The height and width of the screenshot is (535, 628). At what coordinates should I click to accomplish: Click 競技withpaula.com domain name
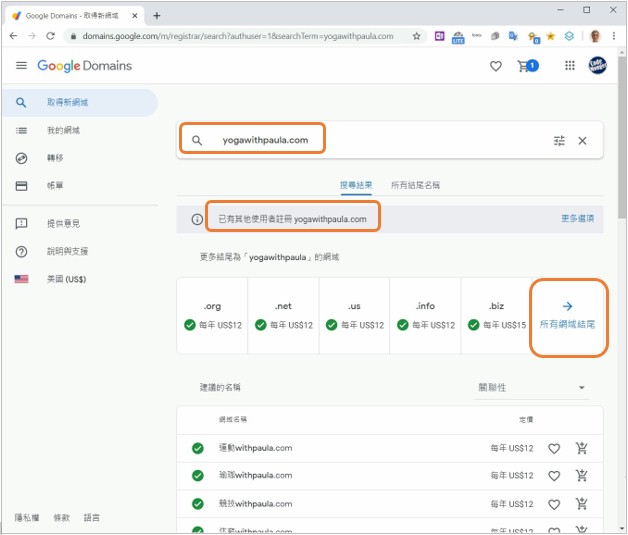[256, 504]
